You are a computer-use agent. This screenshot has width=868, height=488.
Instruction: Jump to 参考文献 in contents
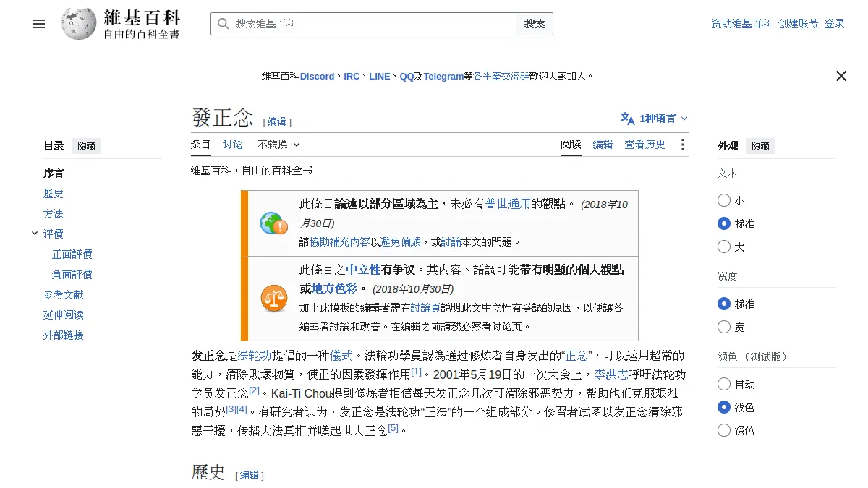64,295
